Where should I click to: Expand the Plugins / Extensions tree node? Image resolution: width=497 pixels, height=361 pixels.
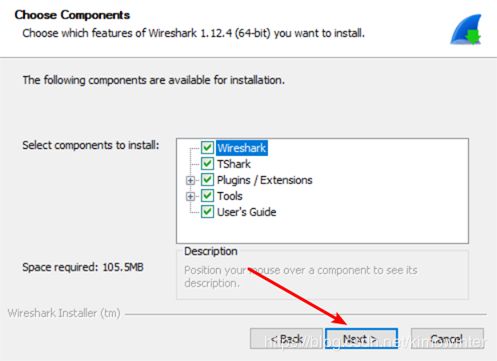(x=190, y=180)
